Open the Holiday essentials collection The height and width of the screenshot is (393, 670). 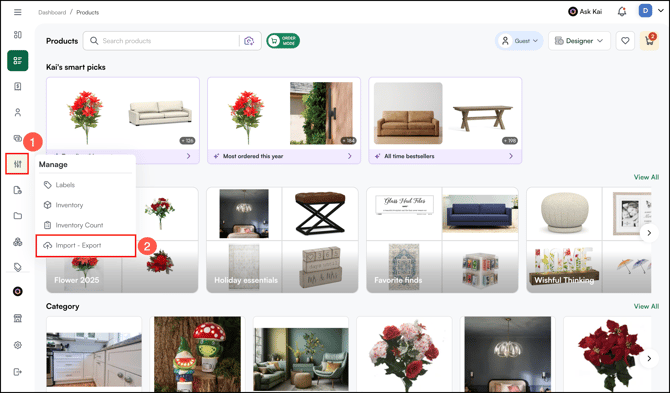pyautogui.click(x=282, y=240)
